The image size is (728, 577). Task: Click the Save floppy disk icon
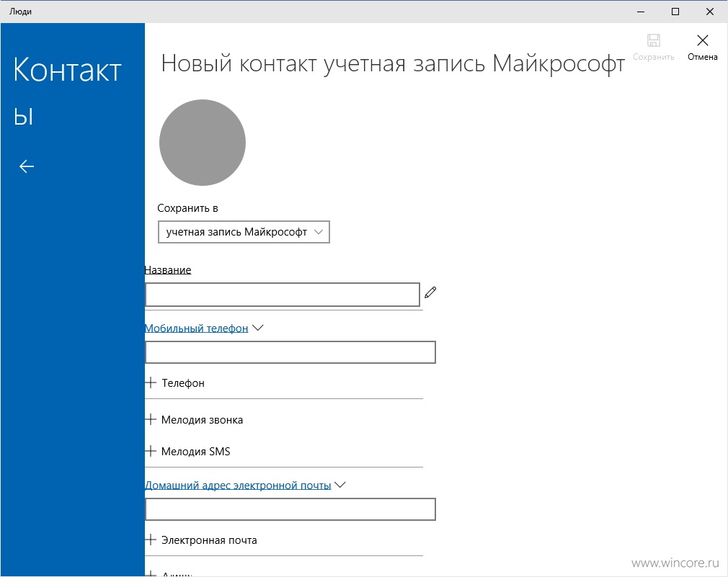[653, 40]
